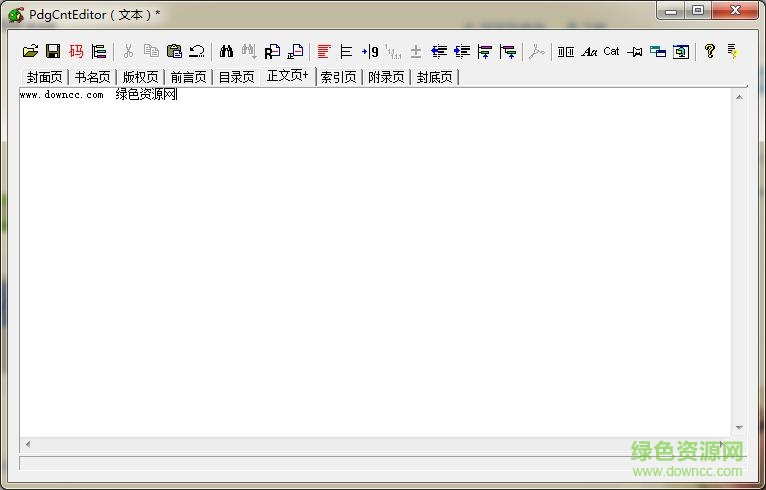
Task: Switch to the 版权页 tab
Action: tap(140, 77)
